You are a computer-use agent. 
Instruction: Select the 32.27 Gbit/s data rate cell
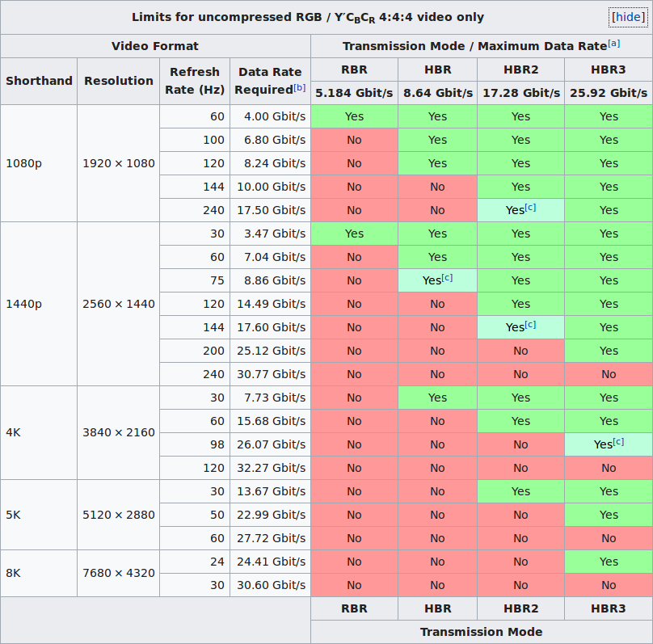271,468
